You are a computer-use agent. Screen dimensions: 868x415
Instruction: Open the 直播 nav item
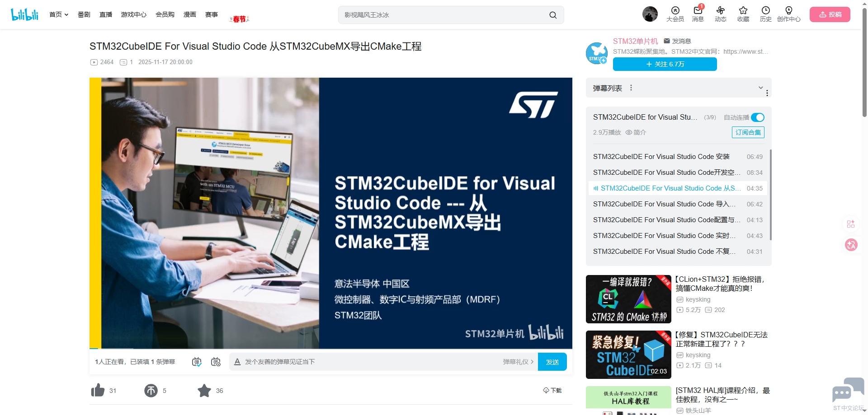[x=106, y=14]
